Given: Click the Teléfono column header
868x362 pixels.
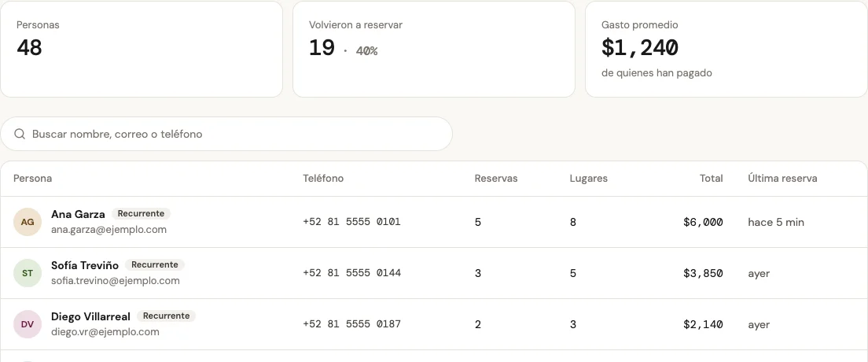Looking at the screenshot, I should tap(323, 179).
